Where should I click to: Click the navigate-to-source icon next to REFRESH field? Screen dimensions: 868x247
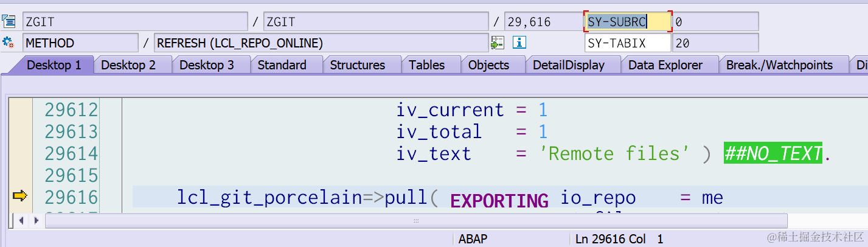coord(498,43)
